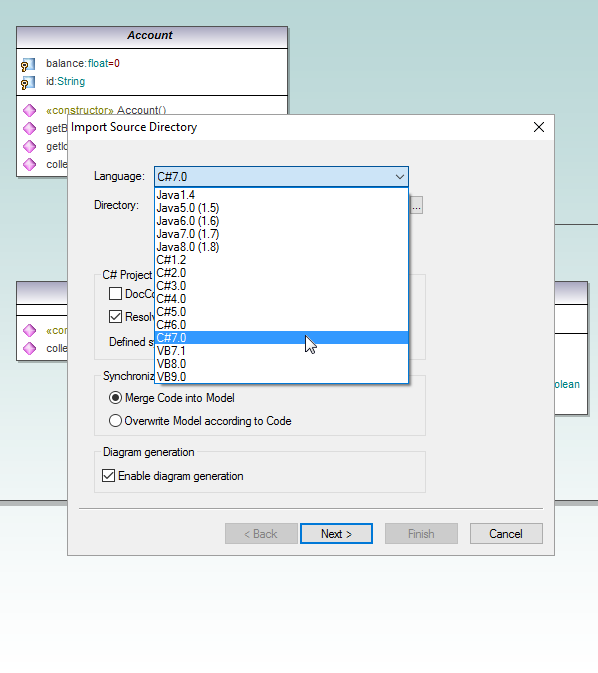Click lower class constructor diamond icon
598x673 pixels.
pos(30,330)
